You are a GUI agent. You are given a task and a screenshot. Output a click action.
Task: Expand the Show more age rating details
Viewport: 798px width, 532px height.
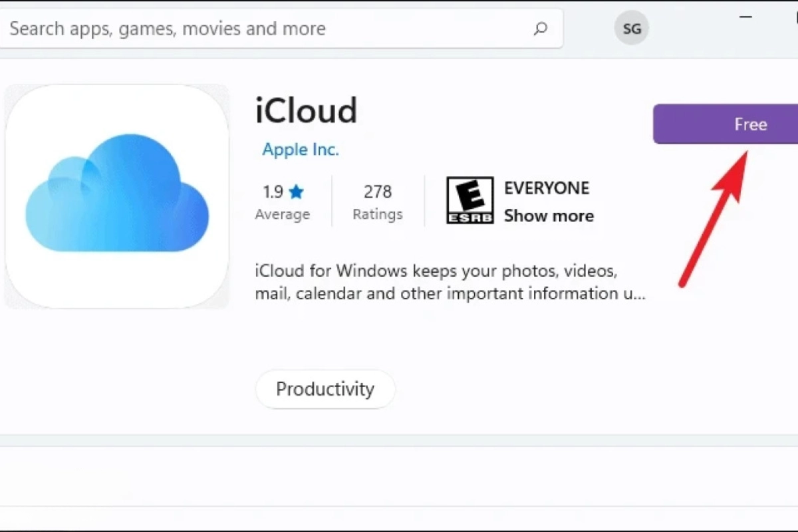click(549, 215)
